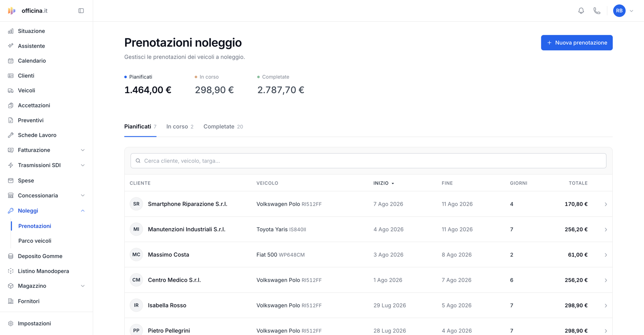Open the Assistente sparkle icon
The width and height of the screenshot is (644, 335).
[x=11, y=46]
